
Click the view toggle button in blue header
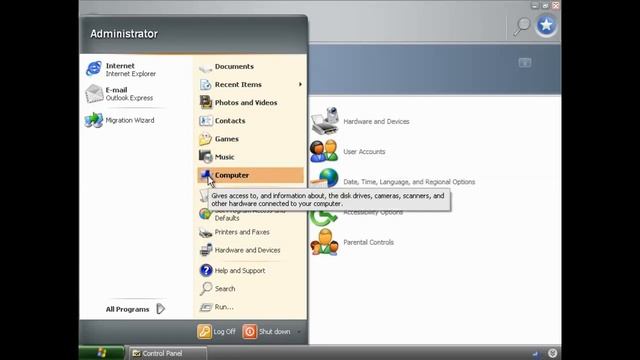[525, 63]
